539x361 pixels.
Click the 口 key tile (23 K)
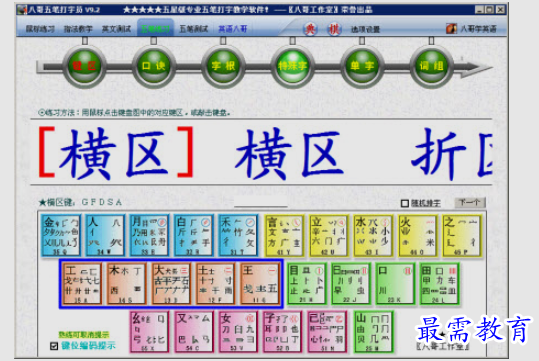tap(395, 284)
